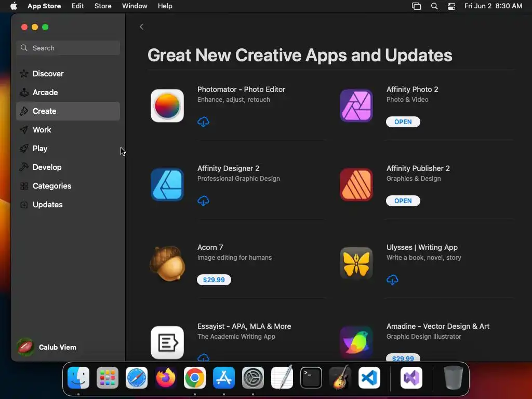Click the Acorn 7 title text
532x399 pixels.
coord(210,247)
